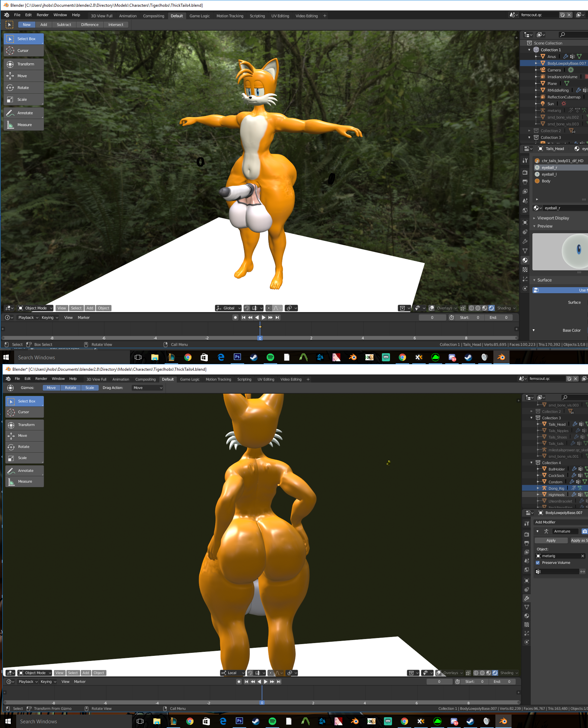Open the Add Modifier dropdown

[561, 522]
